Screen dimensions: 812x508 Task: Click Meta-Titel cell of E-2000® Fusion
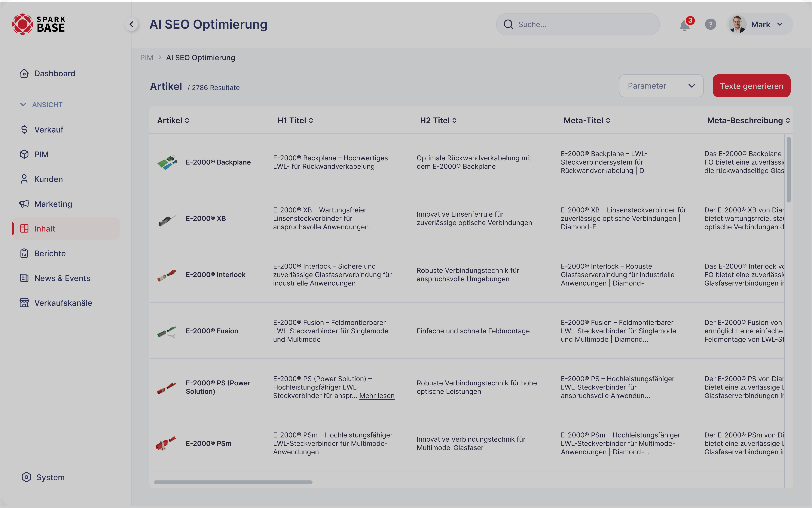(618, 331)
